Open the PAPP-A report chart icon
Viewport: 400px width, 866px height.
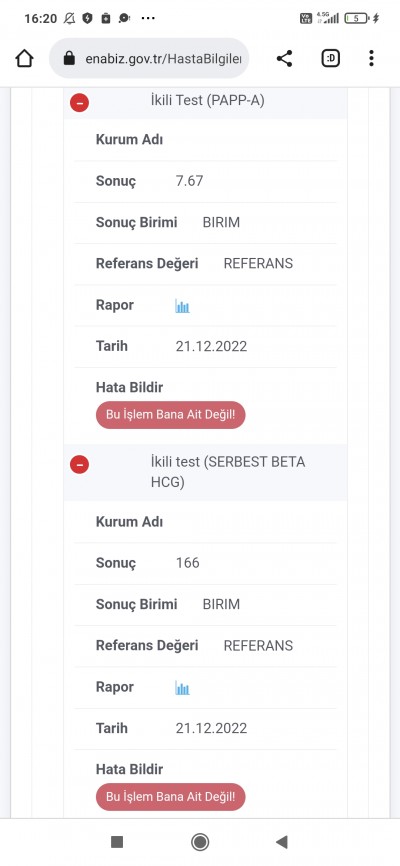coord(182,306)
